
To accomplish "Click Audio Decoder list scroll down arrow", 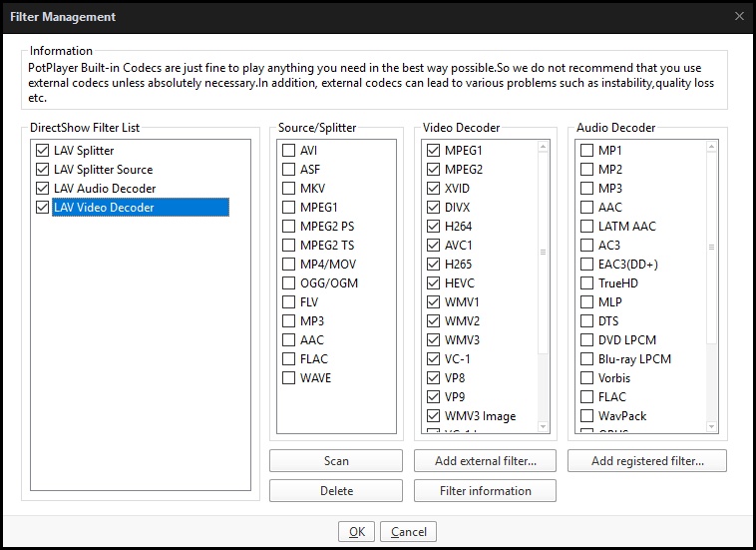I will pyautogui.click(x=712, y=426).
